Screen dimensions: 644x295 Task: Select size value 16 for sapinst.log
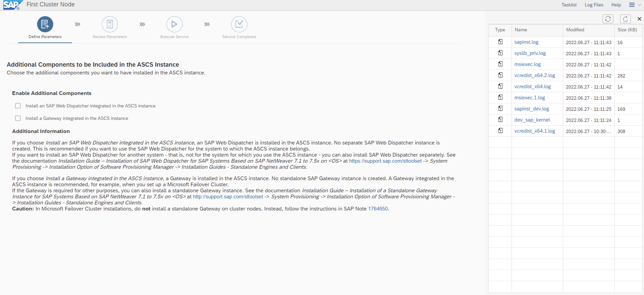tap(620, 42)
